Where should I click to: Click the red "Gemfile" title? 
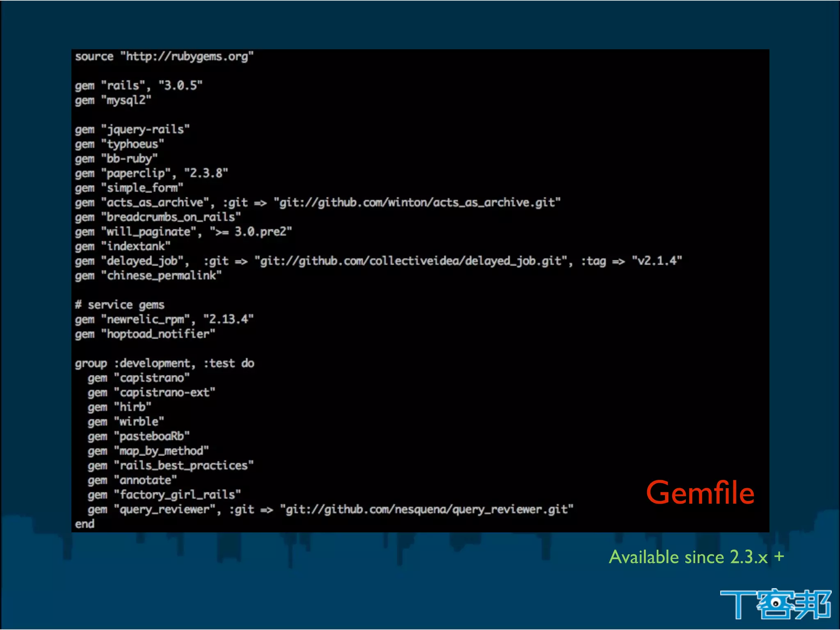click(x=701, y=493)
